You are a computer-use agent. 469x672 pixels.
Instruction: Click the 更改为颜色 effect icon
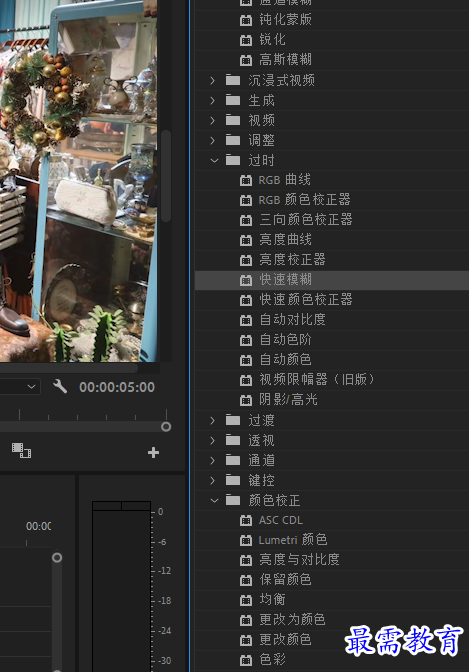(246, 620)
